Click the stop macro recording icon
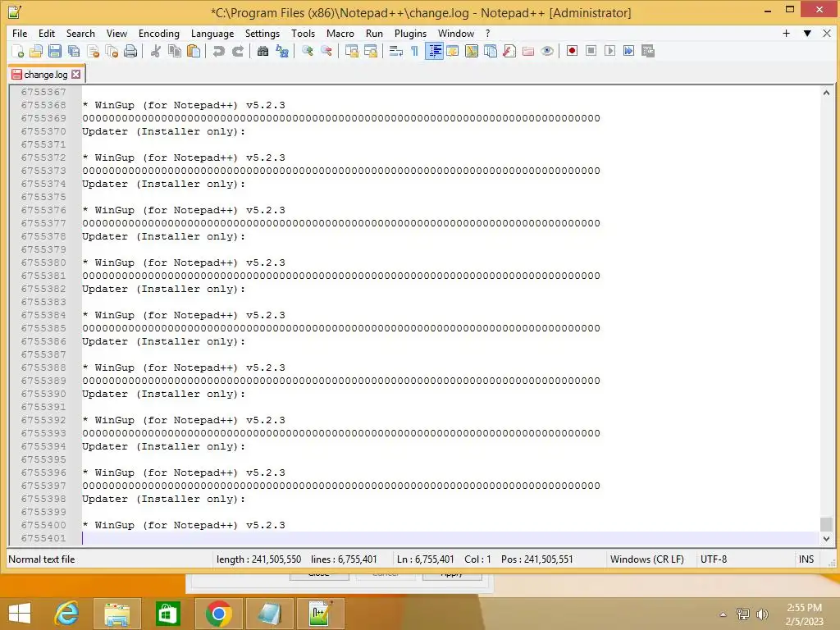 pyautogui.click(x=591, y=51)
